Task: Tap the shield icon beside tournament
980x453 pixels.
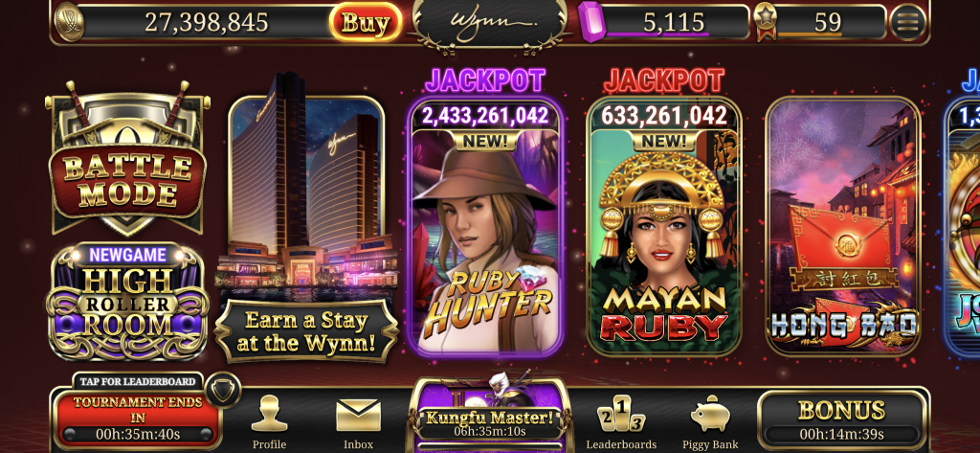Action: click(222, 390)
